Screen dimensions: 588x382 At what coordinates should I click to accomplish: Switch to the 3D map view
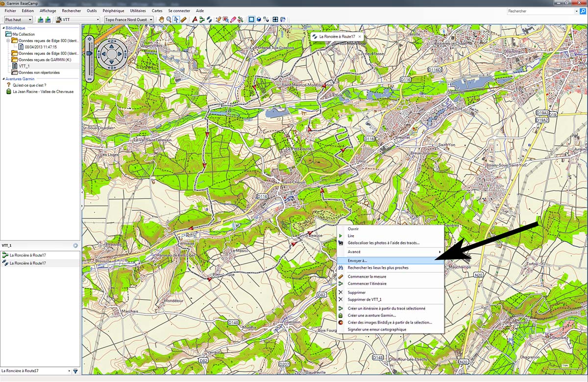(x=259, y=20)
